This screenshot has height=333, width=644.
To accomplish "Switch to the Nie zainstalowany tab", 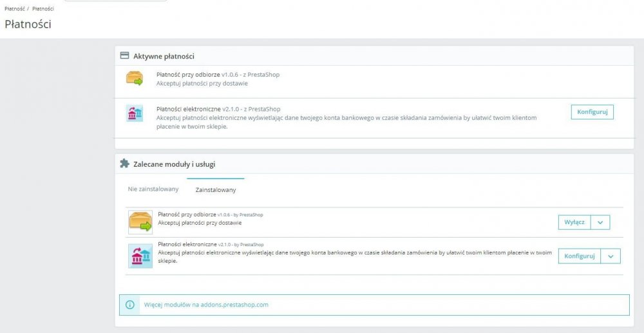I will (153, 189).
